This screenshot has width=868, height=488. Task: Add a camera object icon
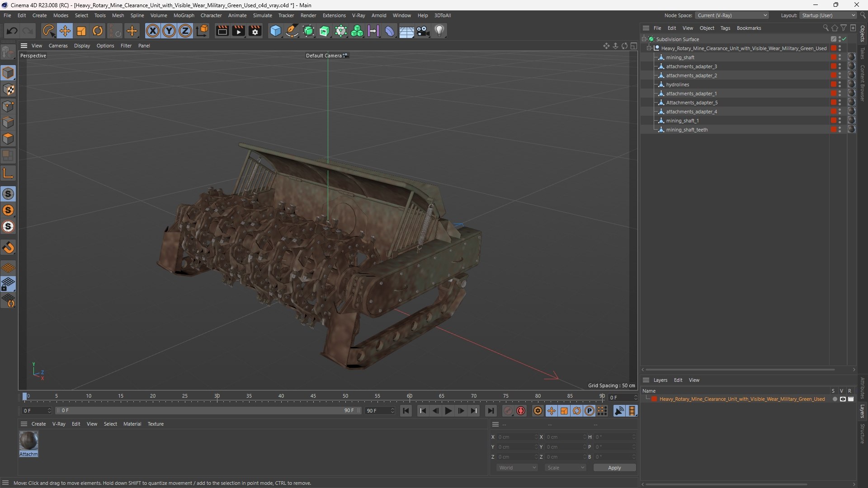(x=423, y=31)
